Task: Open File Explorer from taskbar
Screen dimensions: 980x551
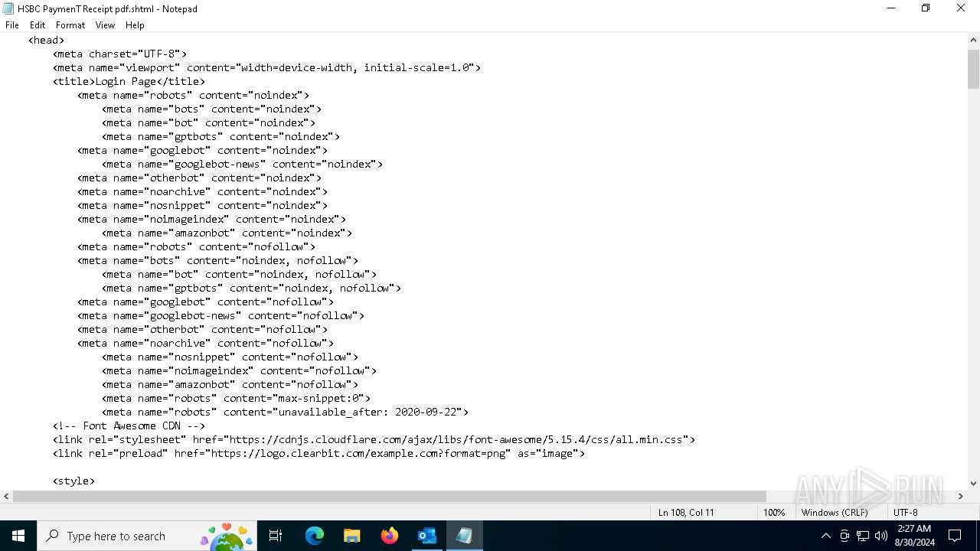Action: [x=351, y=536]
